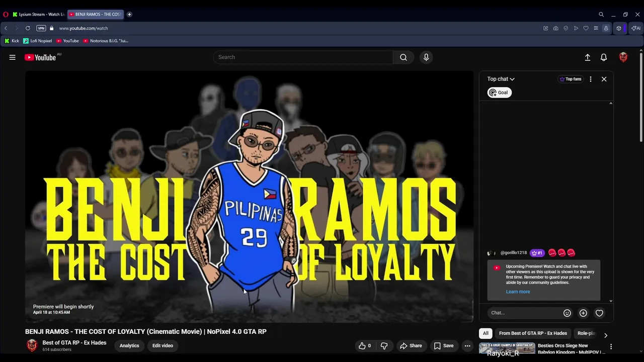Open the emoji picker in chat

coord(567,313)
